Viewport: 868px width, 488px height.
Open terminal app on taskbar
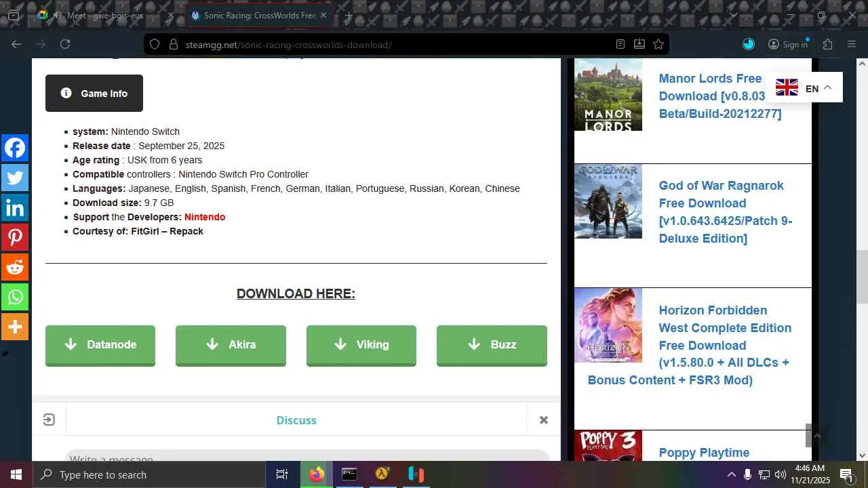(349, 474)
